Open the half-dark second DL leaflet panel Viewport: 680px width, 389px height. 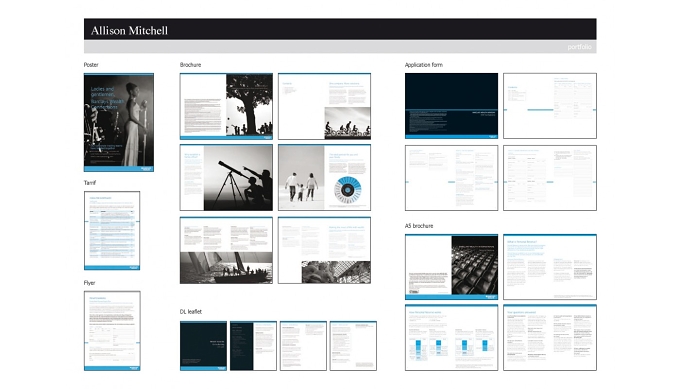253,346
